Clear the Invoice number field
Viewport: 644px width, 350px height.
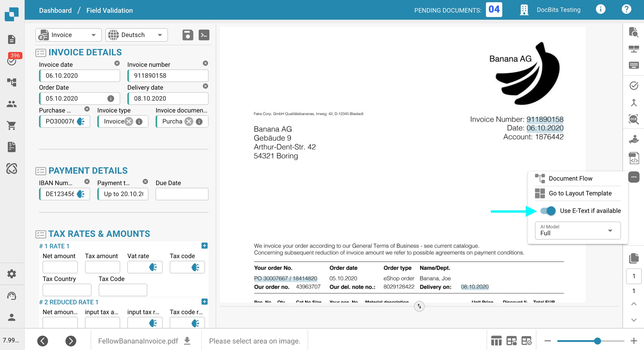click(x=205, y=63)
